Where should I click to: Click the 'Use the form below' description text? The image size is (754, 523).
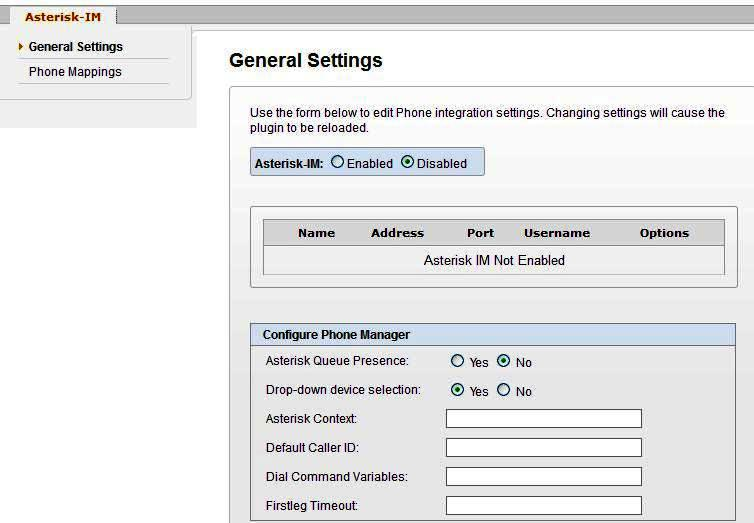[x=487, y=120]
